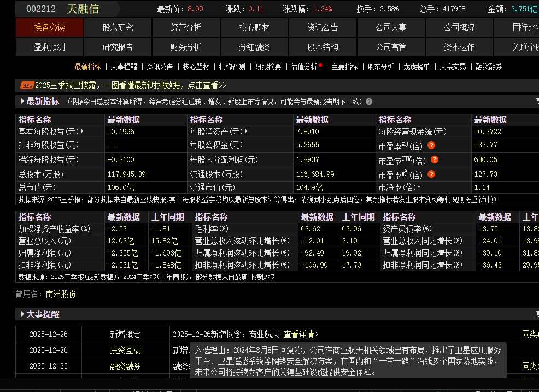Click 市净率 value 1.14

click(482, 187)
